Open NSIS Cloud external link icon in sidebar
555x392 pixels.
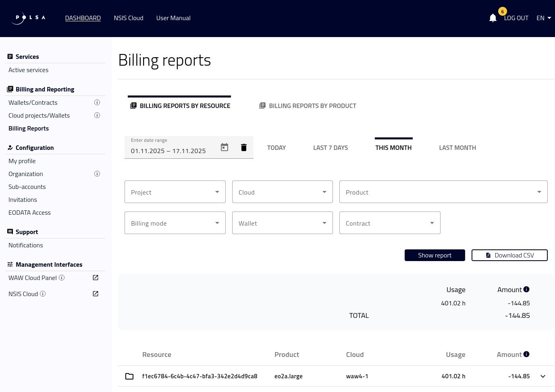tap(96, 294)
